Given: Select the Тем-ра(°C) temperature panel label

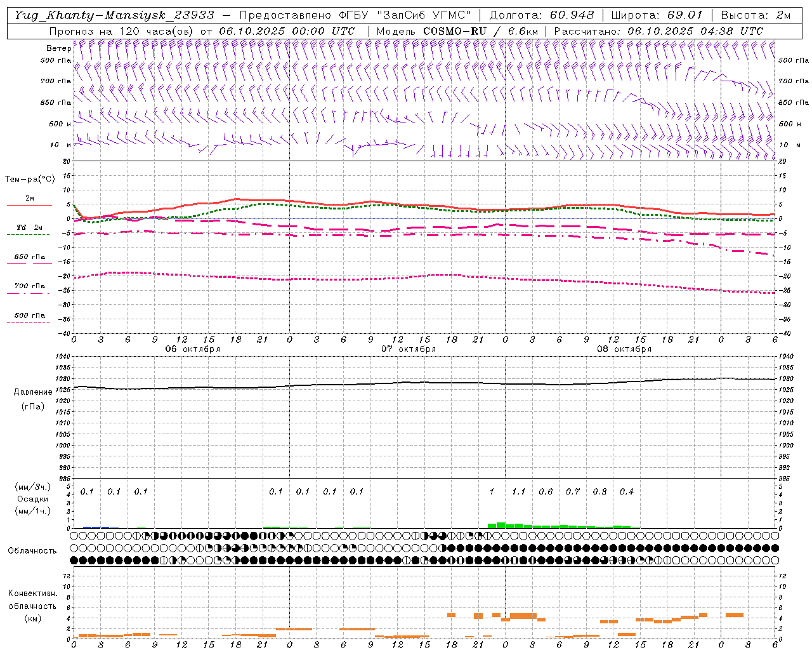Looking at the screenshot, I should [x=30, y=180].
